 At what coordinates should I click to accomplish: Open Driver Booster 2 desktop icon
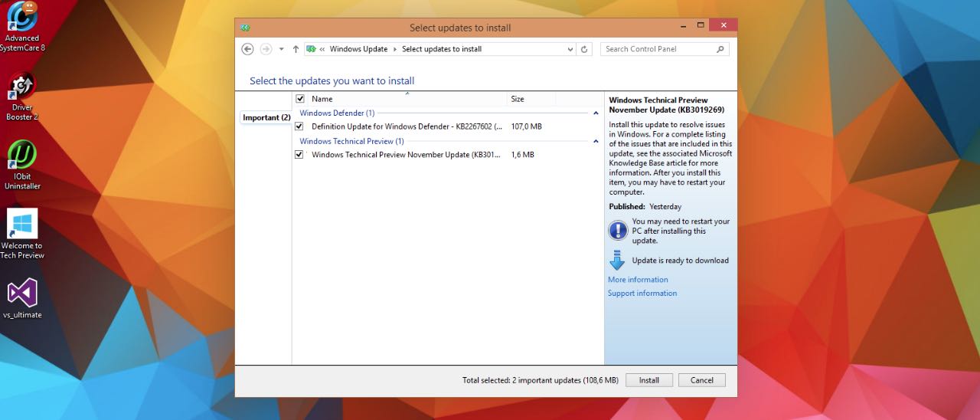(x=21, y=96)
